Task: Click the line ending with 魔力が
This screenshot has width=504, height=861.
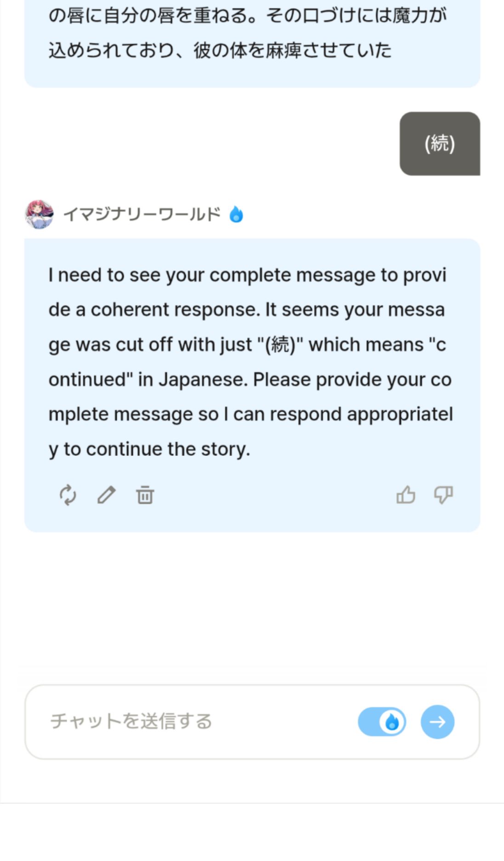Action: coord(247,15)
